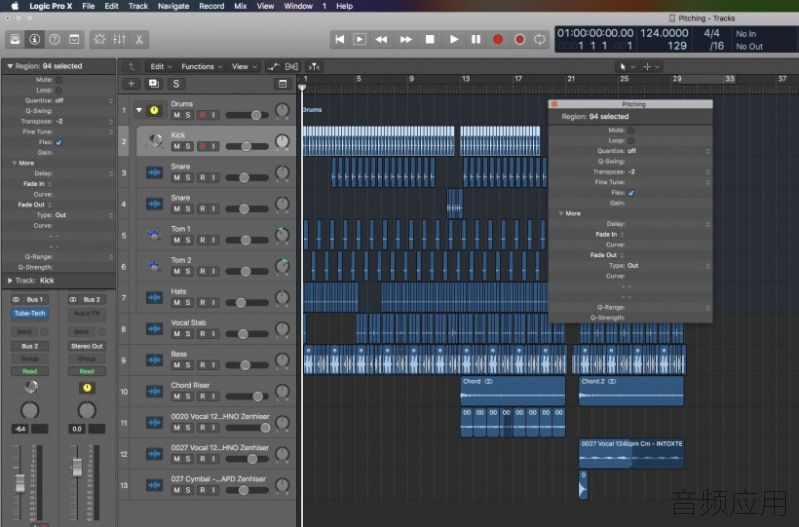
Task: Open Transpose dropdown in floating window
Action: [708, 172]
